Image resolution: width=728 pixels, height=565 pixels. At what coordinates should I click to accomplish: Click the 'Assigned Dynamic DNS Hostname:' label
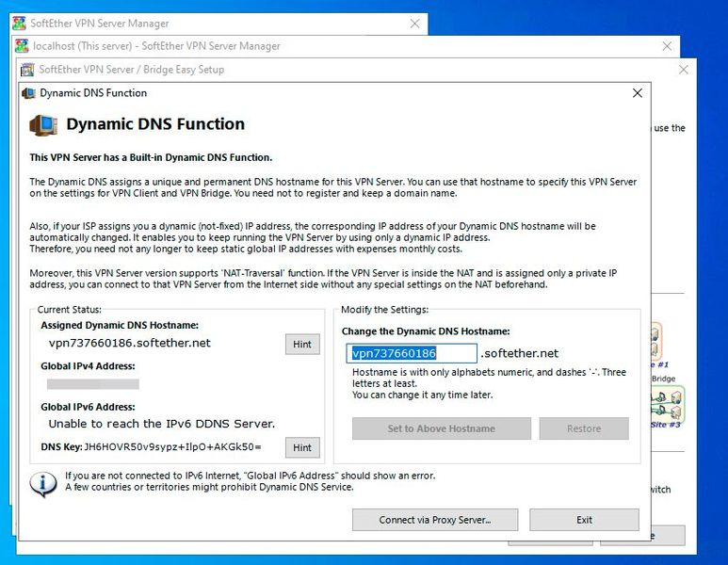click(x=120, y=325)
